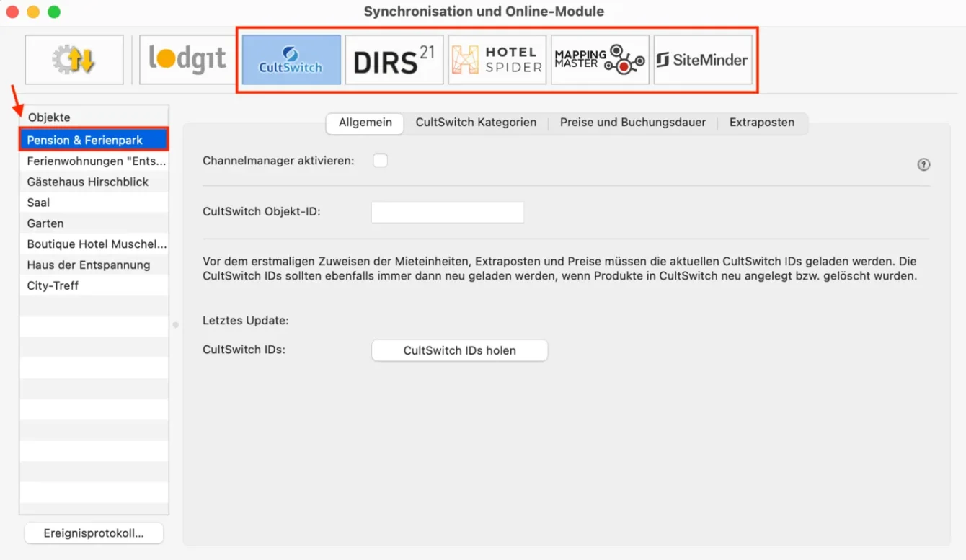Viewport: 966px width, 560px height.
Task: Select Haus der Entspannung object
Action: [94, 265]
